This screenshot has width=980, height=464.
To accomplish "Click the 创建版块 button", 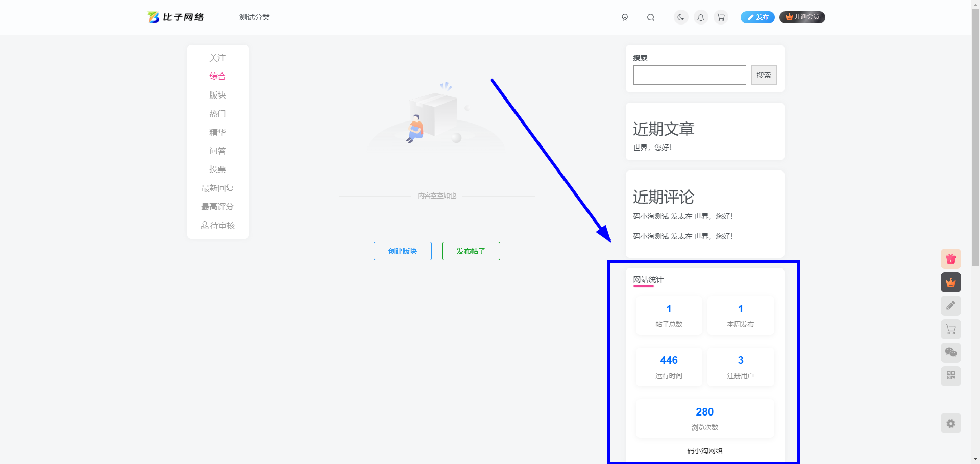I will click(402, 251).
